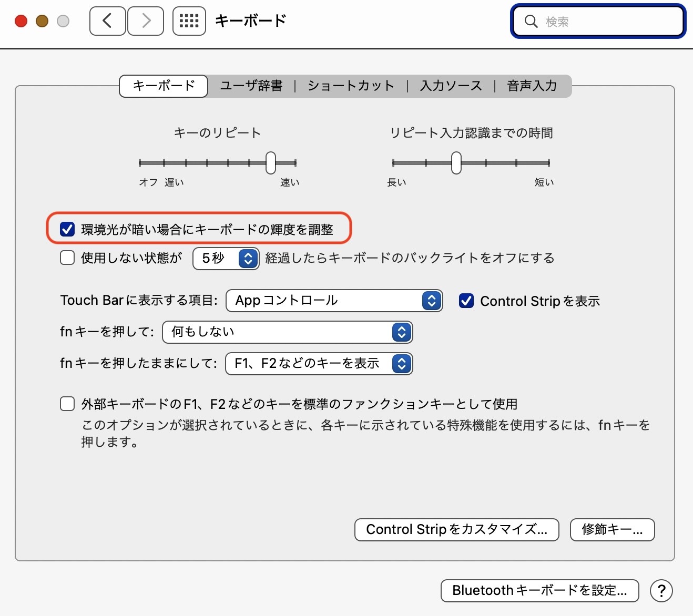Toggle 環境光が暗い場合にキーボードの輝度を調整 checkbox
This screenshot has width=693, height=616.
[x=67, y=229]
